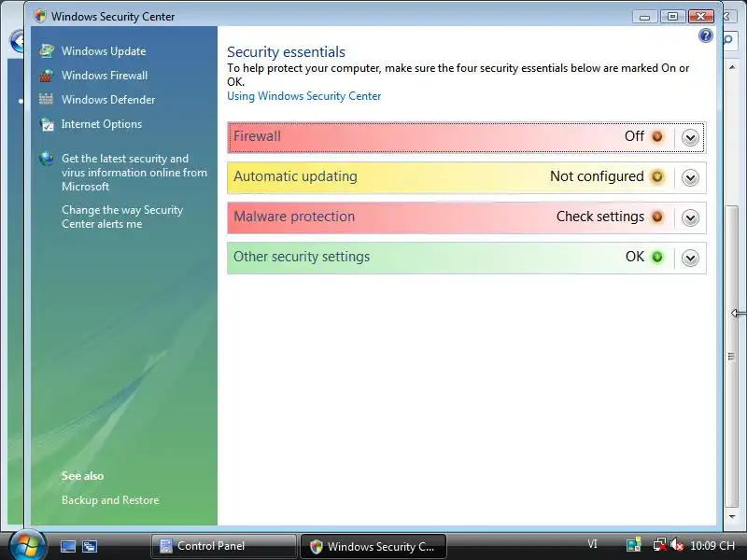Click the green Other security settings light

click(657, 258)
